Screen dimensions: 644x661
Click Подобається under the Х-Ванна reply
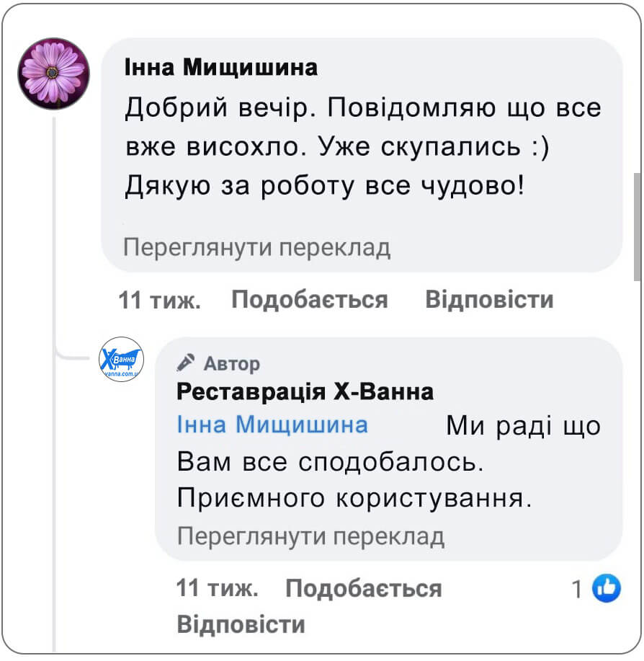click(x=364, y=588)
